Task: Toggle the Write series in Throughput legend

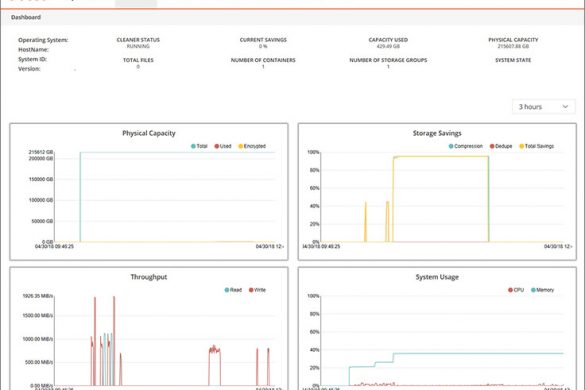Action: pos(257,290)
